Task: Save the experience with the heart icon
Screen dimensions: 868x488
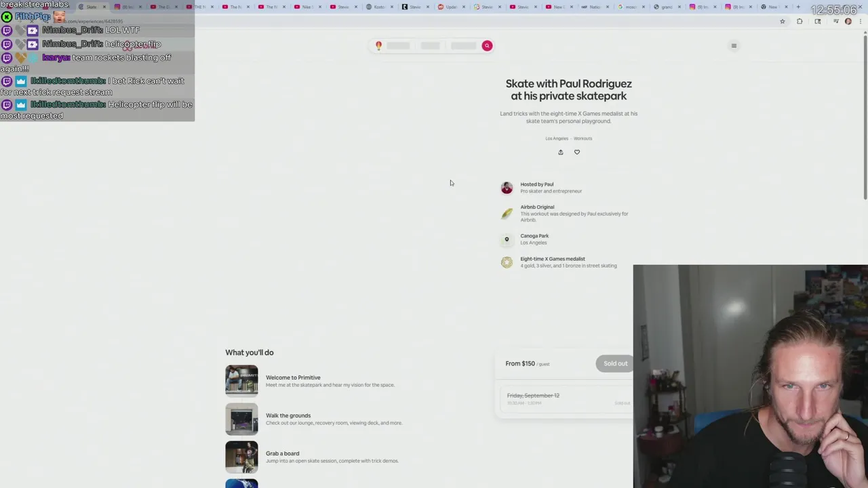Action: [577, 152]
